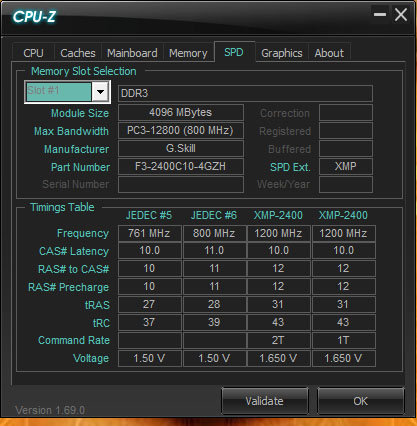
Task: Minimize the CPU-Z window
Action: click(380, 14)
